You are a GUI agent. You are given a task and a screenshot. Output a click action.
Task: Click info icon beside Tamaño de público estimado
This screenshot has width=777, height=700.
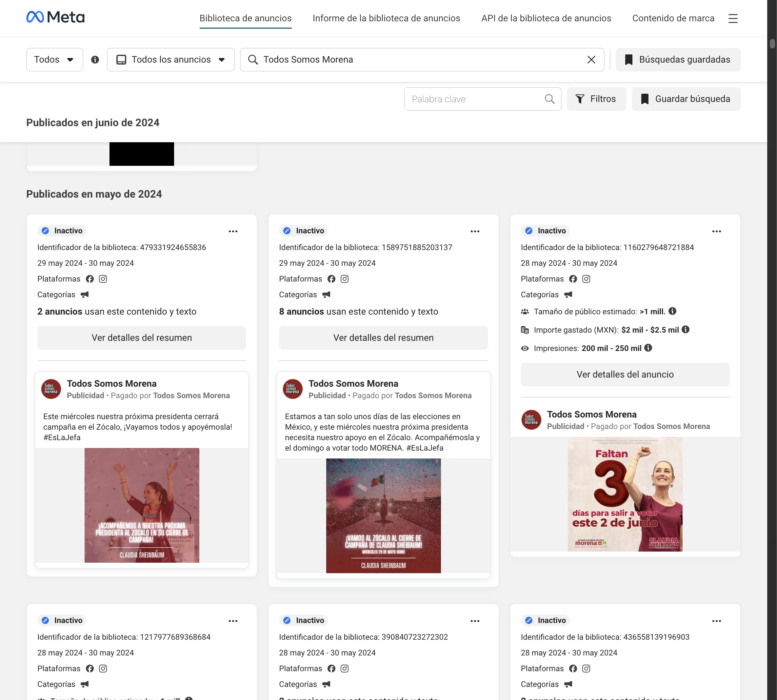click(672, 311)
